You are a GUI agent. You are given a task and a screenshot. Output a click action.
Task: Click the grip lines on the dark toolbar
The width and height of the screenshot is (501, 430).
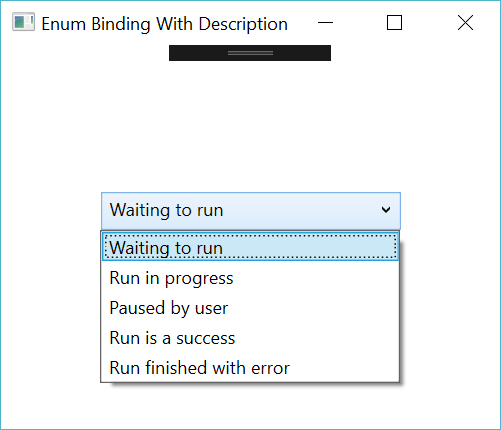pos(250,53)
